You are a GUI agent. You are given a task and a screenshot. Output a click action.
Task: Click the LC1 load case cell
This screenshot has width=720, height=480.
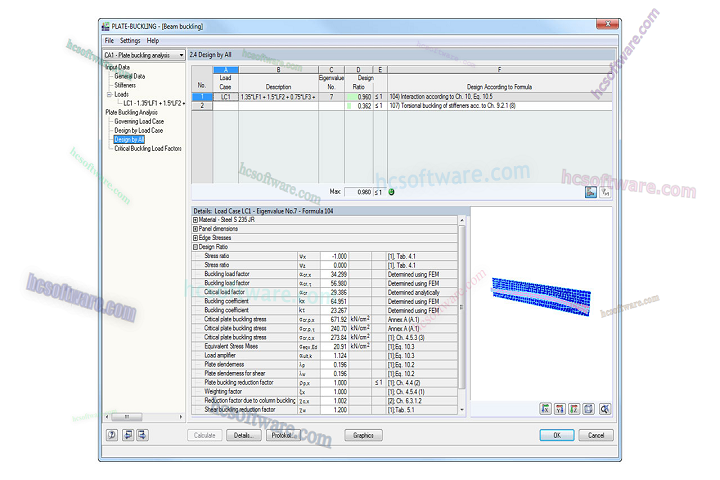pyautogui.click(x=225, y=96)
